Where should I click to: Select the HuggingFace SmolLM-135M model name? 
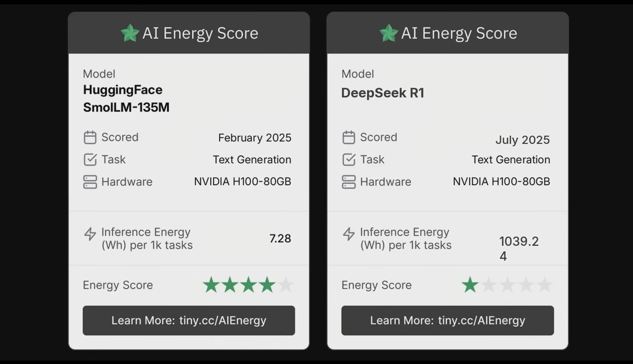[x=126, y=98]
